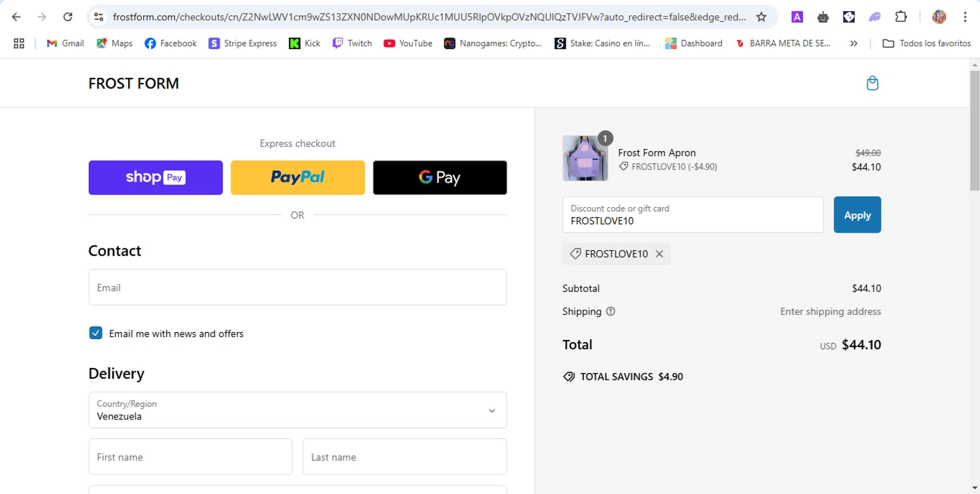The image size is (980, 494).
Task: Open Chrome three-dot menu
Action: pyautogui.click(x=965, y=17)
